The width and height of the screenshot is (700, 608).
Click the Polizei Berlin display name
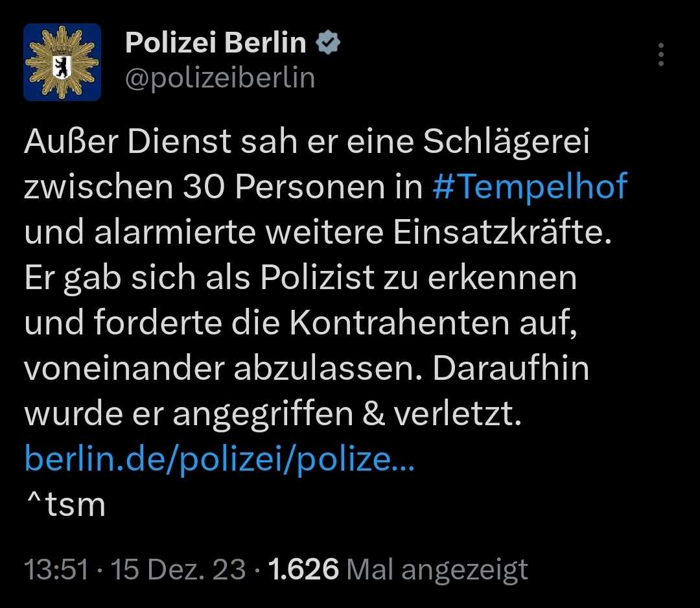tap(215, 43)
